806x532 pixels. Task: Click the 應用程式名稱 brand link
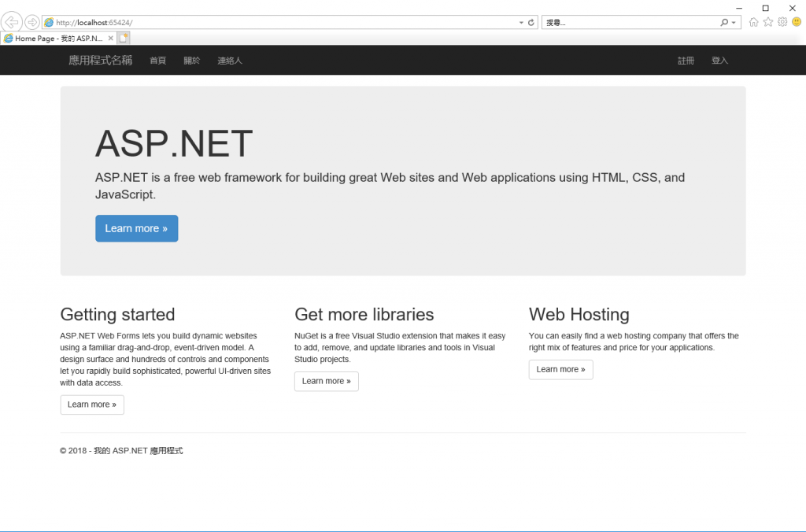(100, 60)
